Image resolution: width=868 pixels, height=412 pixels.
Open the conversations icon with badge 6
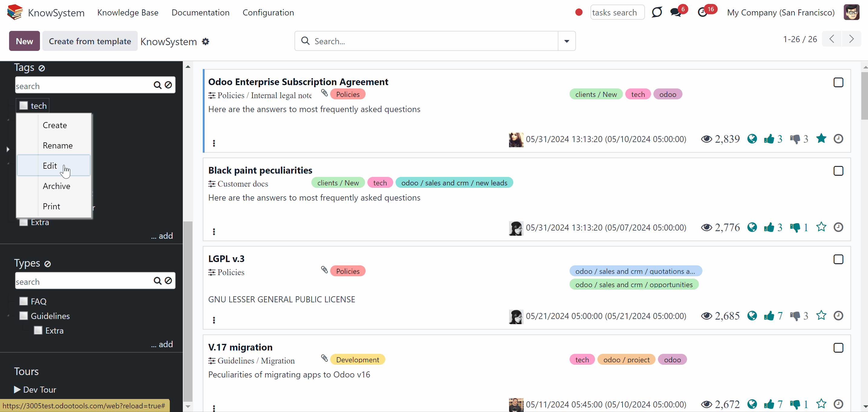676,12
